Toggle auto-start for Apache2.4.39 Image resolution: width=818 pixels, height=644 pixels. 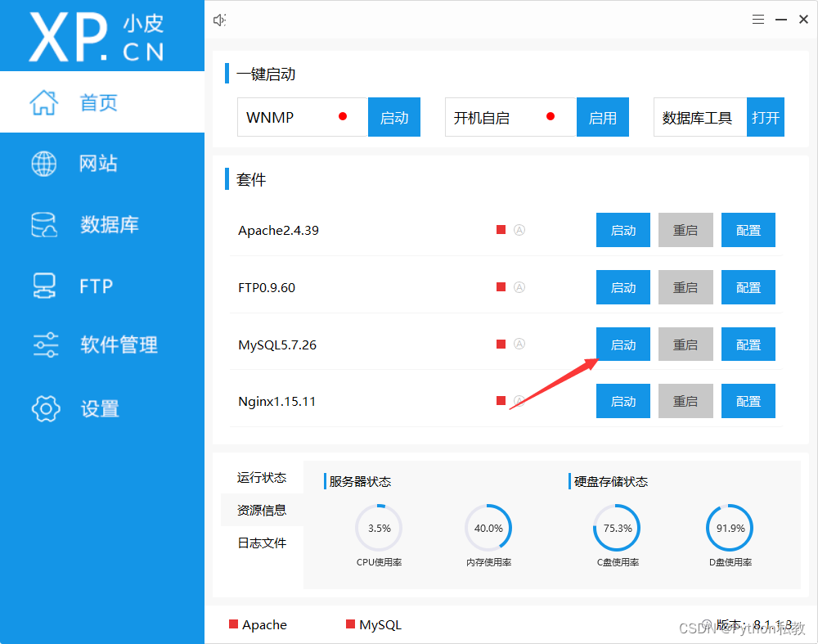pyautogui.click(x=519, y=230)
